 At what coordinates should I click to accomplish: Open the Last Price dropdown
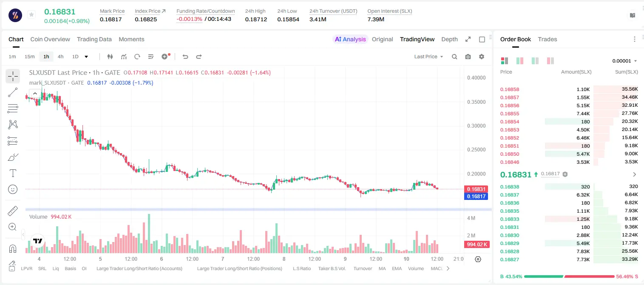coord(428,57)
